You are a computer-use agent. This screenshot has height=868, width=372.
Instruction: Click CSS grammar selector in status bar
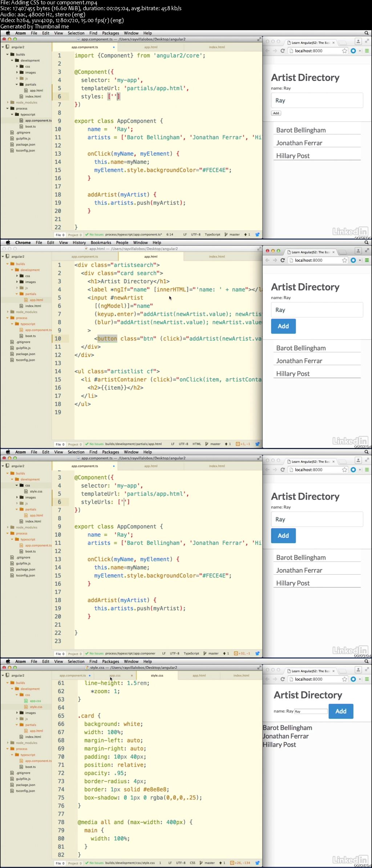[193, 863]
